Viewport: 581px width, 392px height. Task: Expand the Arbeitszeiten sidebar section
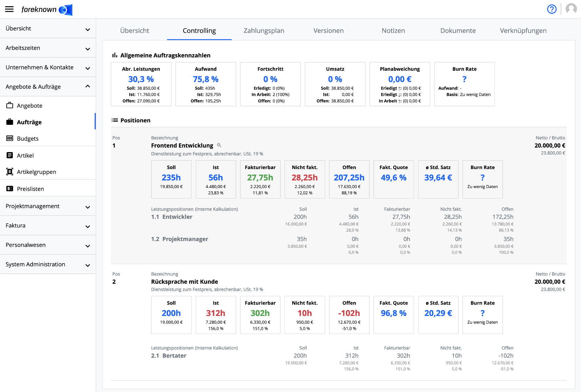click(48, 48)
